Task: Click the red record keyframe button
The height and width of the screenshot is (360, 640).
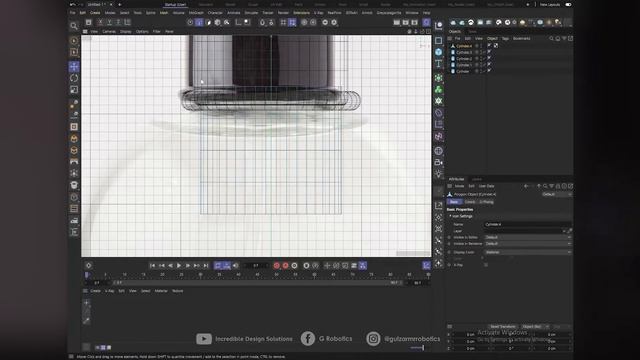Action: point(276,266)
